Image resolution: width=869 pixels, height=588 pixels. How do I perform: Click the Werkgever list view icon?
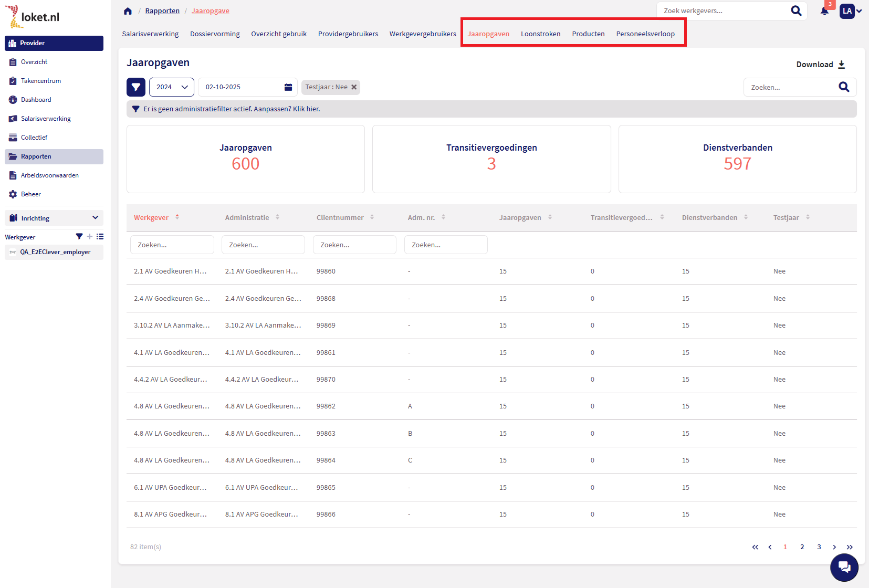100,237
